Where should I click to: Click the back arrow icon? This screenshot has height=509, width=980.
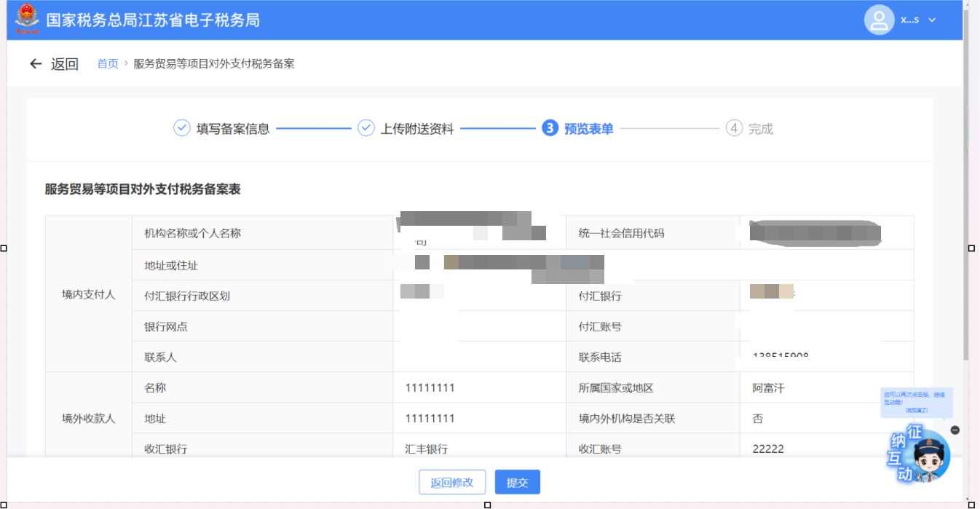coord(36,64)
